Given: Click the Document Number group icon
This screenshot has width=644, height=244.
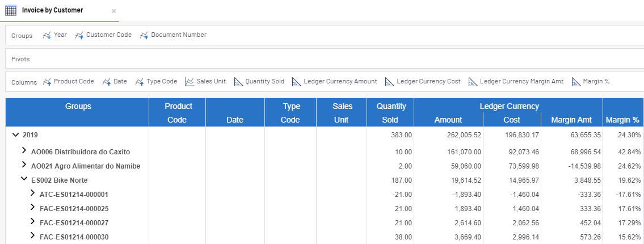Looking at the screenshot, I should point(144,35).
